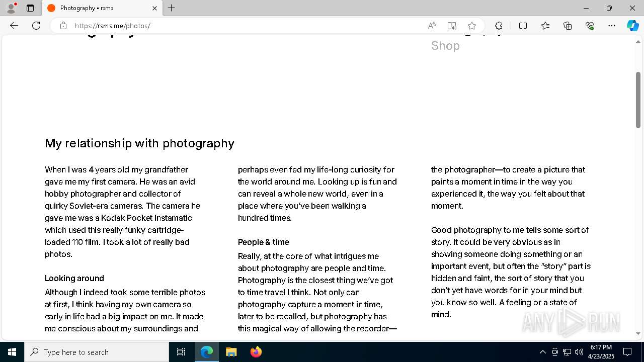Switch to Edge in taskbar

coord(207,352)
